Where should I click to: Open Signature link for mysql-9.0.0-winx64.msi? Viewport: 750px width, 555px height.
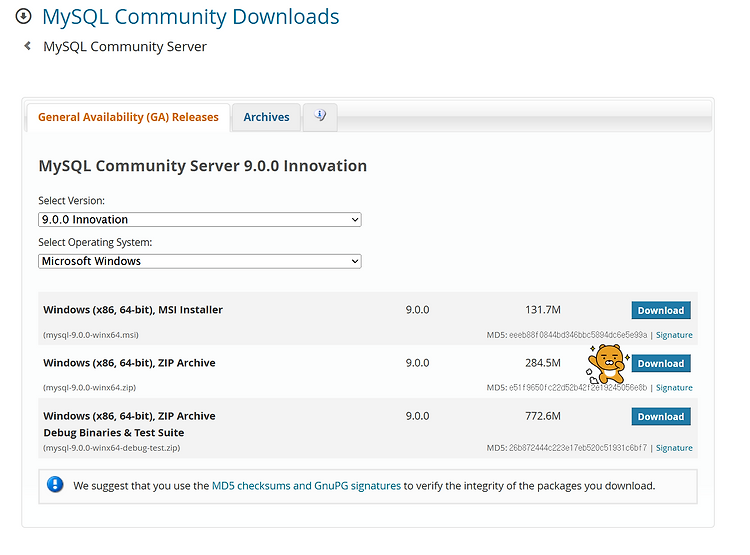pos(674,335)
